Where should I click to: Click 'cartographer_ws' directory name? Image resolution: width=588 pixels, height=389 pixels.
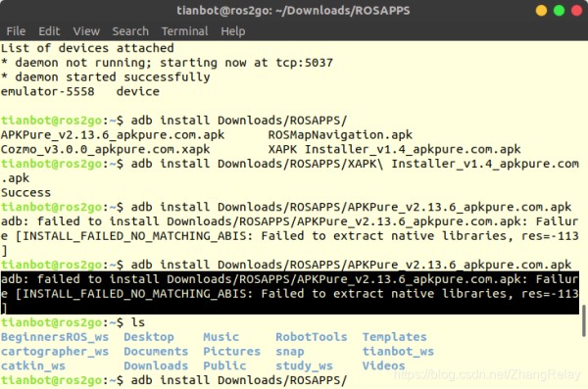pos(55,352)
